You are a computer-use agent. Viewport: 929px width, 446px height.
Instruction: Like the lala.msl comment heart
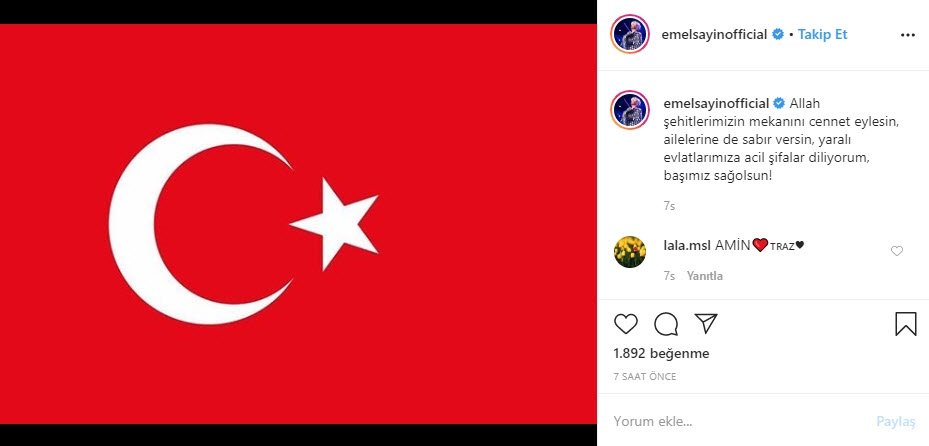pyautogui.click(x=897, y=251)
